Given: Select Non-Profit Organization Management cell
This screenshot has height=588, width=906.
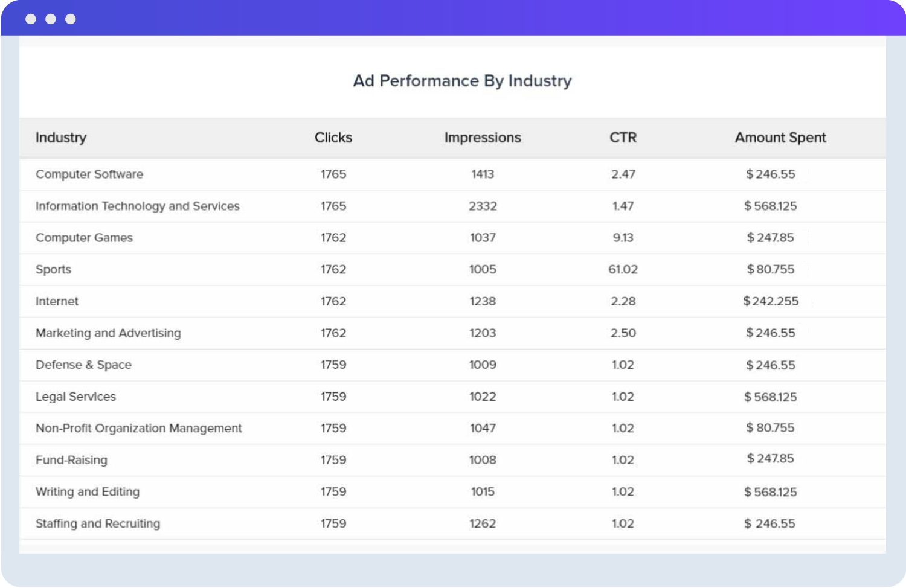Looking at the screenshot, I should (139, 429).
